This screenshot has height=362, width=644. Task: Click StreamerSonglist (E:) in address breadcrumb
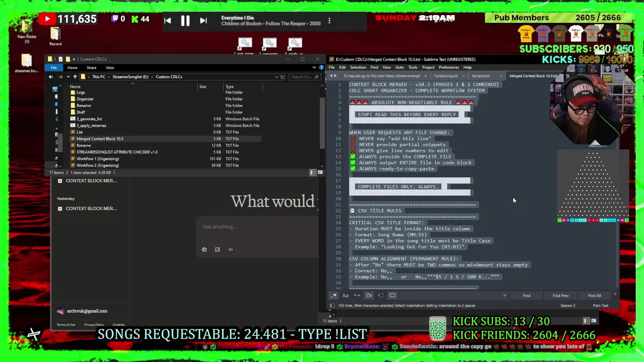130,77
